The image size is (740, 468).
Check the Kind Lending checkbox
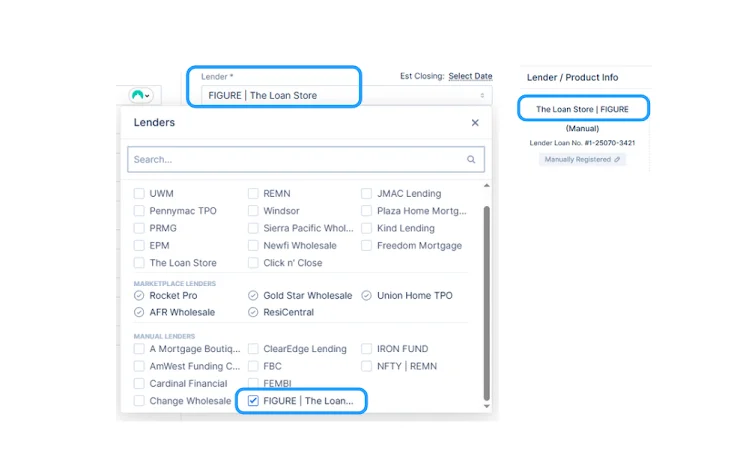[366, 228]
